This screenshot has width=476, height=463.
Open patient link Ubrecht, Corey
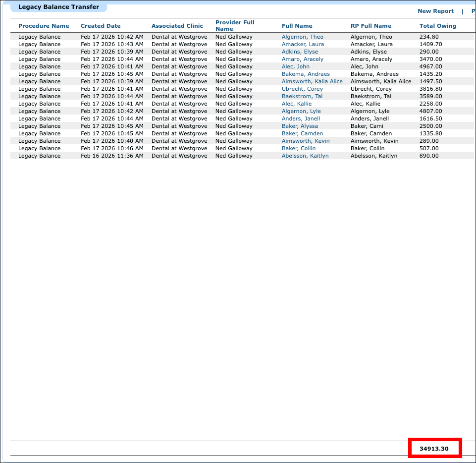[302, 89]
